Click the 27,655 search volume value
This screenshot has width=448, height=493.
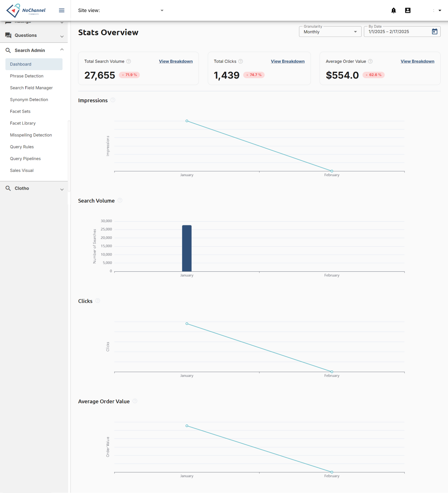[100, 75]
